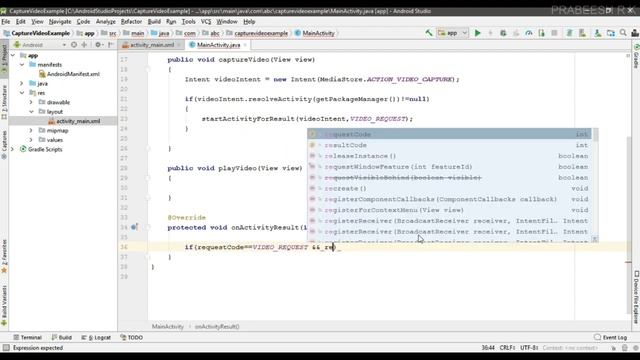
Task: Open the File menu
Action: [6, 22]
